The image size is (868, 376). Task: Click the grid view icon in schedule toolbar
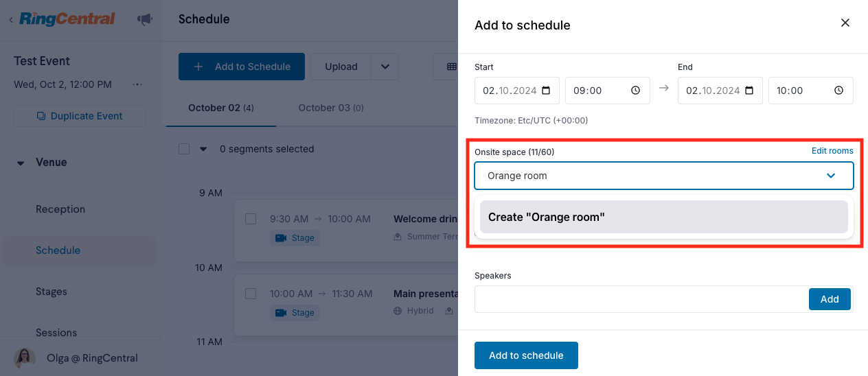(451, 67)
